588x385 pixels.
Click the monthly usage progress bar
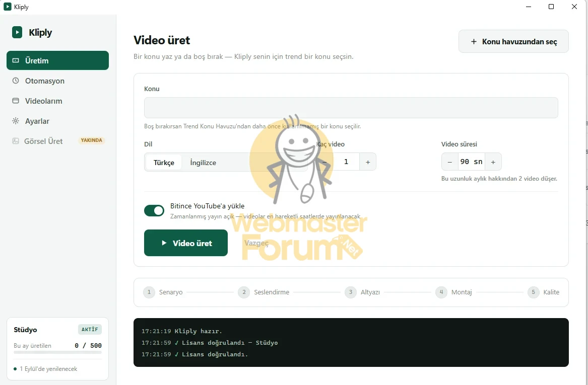[57, 352]
